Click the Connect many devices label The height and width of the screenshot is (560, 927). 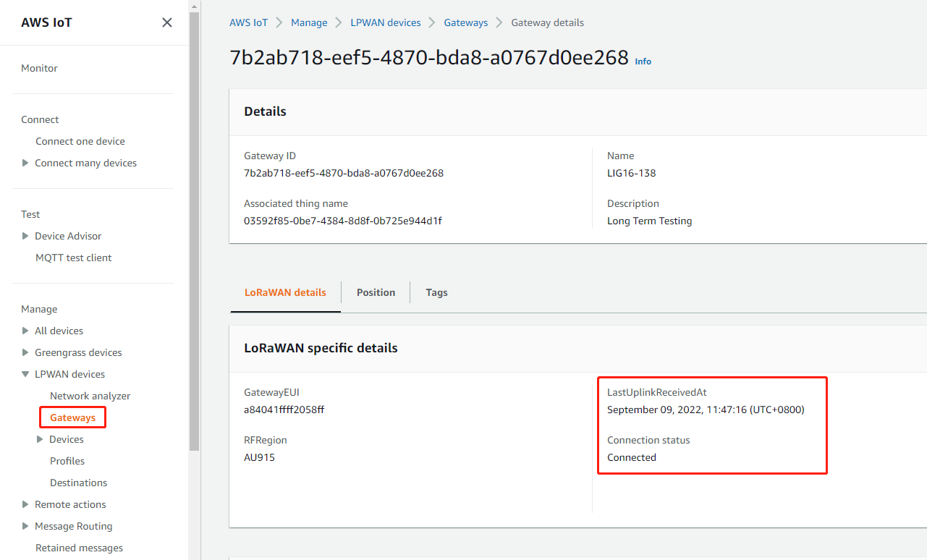(85, 163)
